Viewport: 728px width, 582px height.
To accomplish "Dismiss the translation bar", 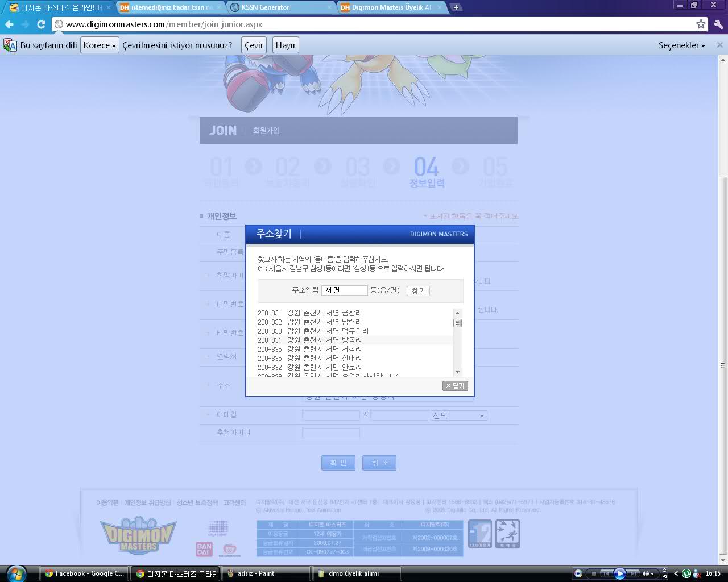I will coord(719,45).
